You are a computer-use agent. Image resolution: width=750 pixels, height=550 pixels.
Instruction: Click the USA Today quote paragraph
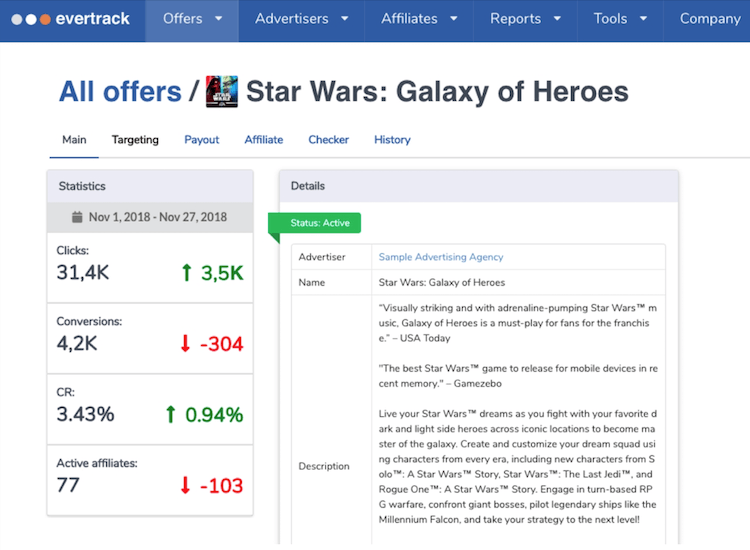(518, 323)
